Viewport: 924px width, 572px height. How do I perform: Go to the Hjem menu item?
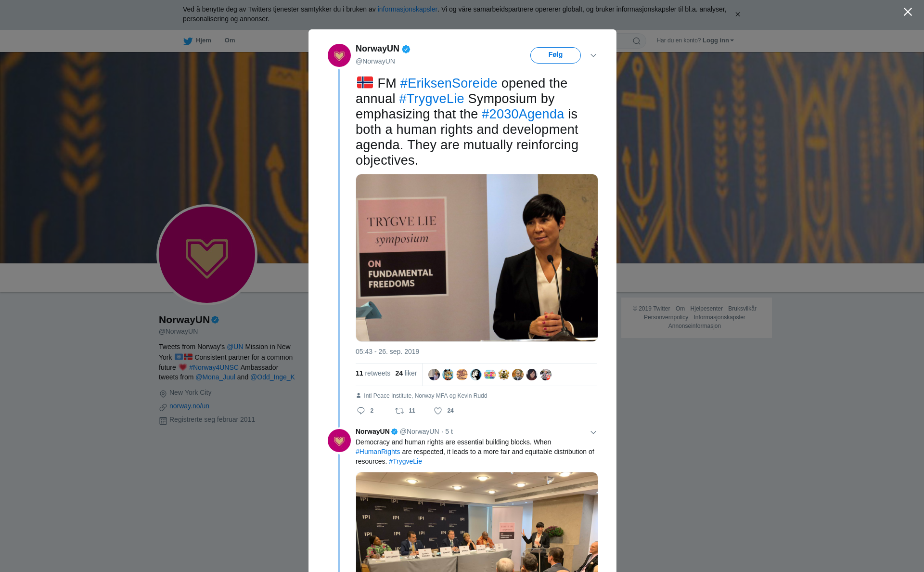[x=204, y=40]
